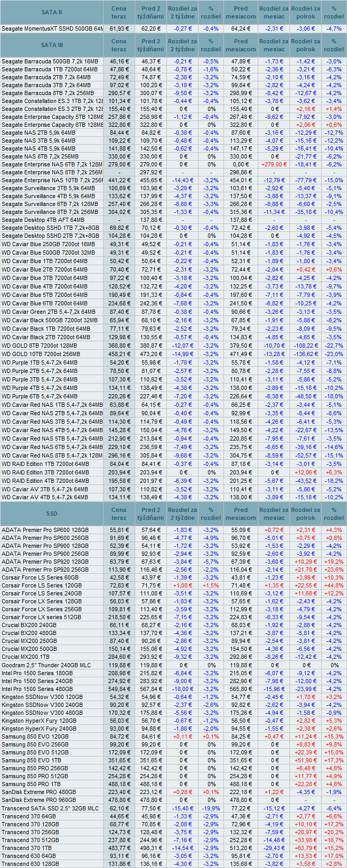Click the +51,90 € Samsung 850 EVO value
This screenshot has width=347, height=868.
(x=306, y=760)
